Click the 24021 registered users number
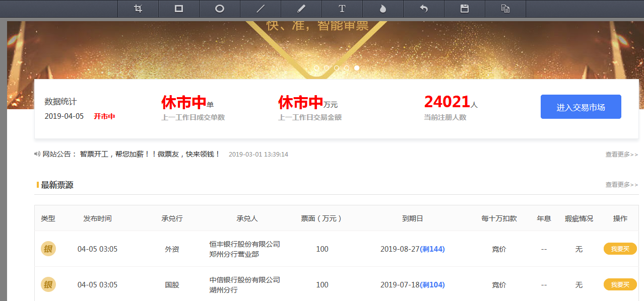This screenshot has height=301, width=644. [447, 102]
